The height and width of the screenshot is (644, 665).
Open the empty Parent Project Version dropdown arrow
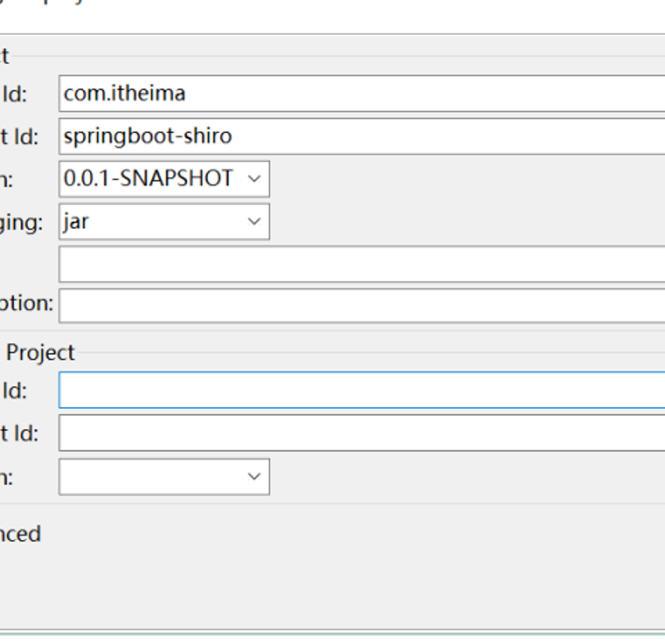pyautogui.click(x=254, y=476)
